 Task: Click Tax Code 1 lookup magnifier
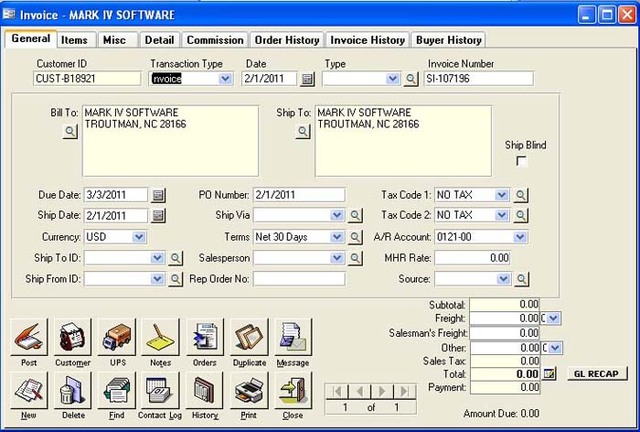tap(521, 195)
